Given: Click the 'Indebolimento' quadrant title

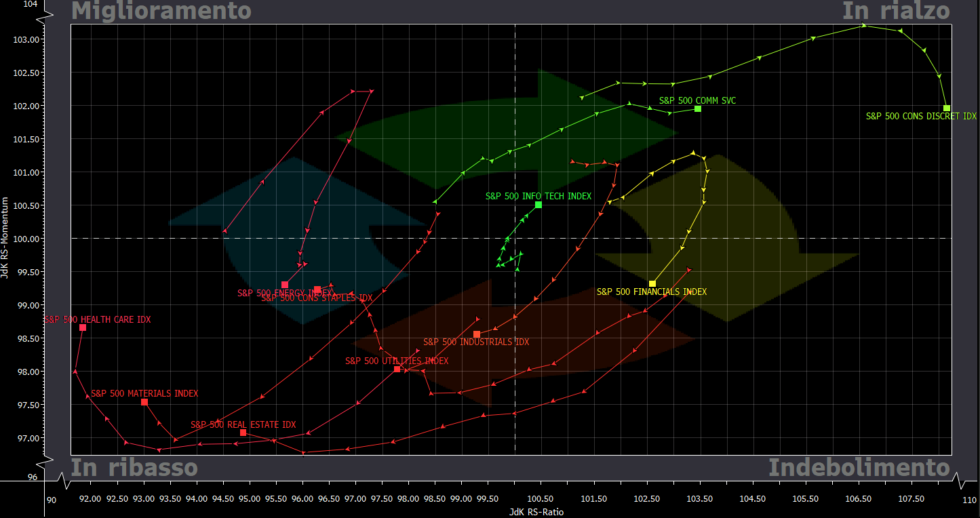Looking at the screenshot, I should click(x=859, y=468).
